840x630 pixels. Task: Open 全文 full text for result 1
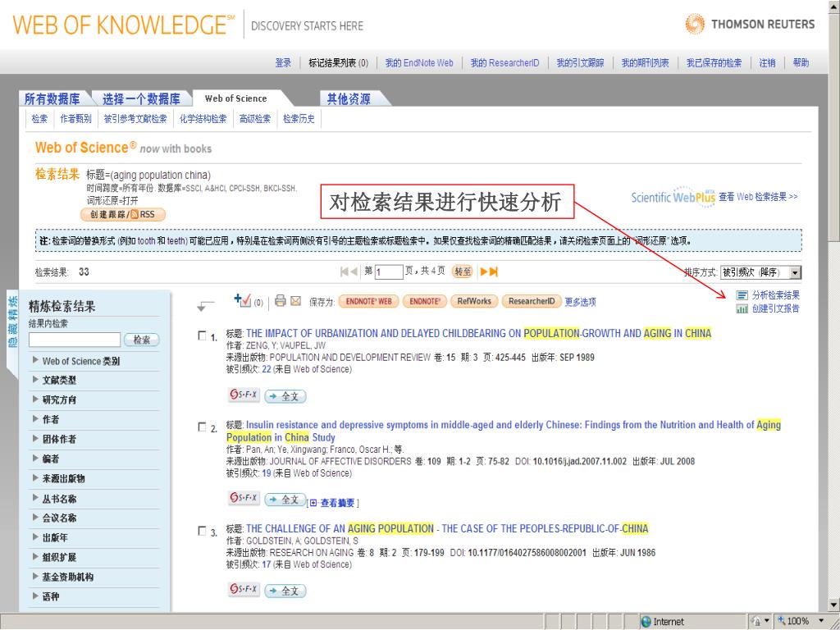tap(285, 396)
